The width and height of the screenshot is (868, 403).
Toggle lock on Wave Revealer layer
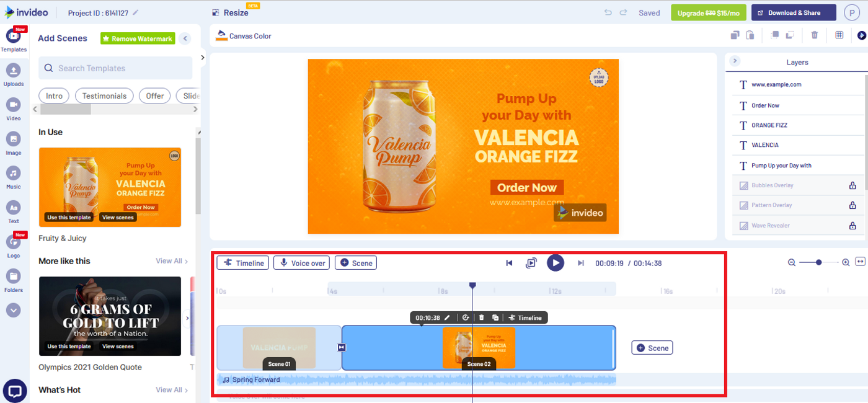[852, 226]
